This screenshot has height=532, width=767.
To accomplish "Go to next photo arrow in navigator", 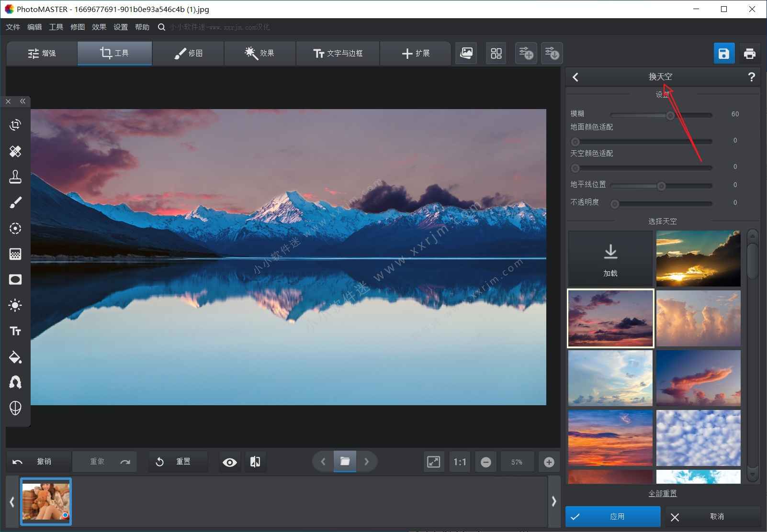I will pyautogui.click(x=367, y=462).
